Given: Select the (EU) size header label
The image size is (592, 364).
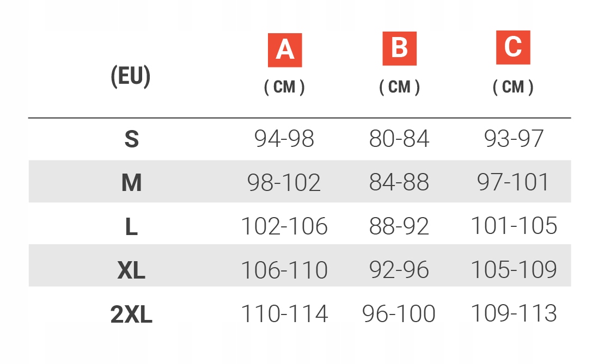Looking at the screenshot, I should coord(131,77).
